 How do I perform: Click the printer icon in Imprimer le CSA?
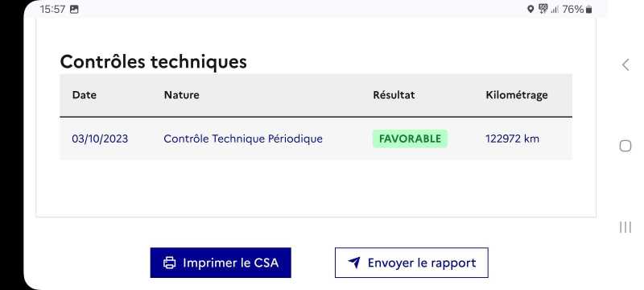tap(169, 263)
